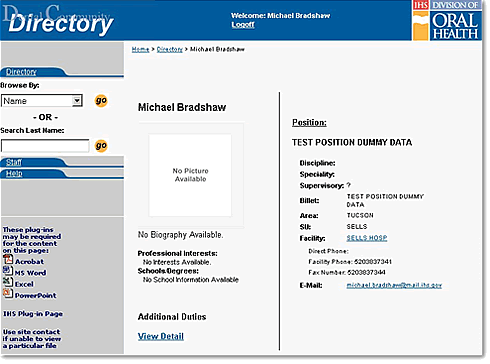Click the Use site contact link
This screenshot has width=490, height=364.
(x=32, y=339)
